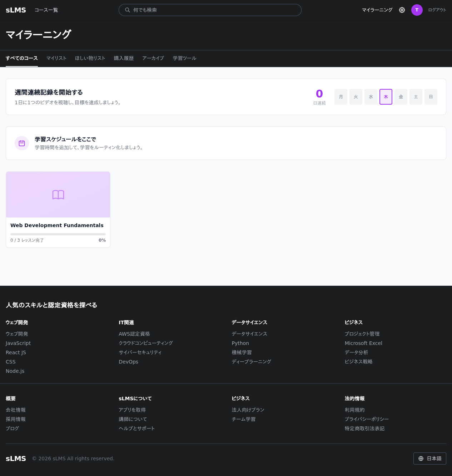This screenshot has height=476, width=452.
Task: Click the book icon on course card
Action: (58, 195)
